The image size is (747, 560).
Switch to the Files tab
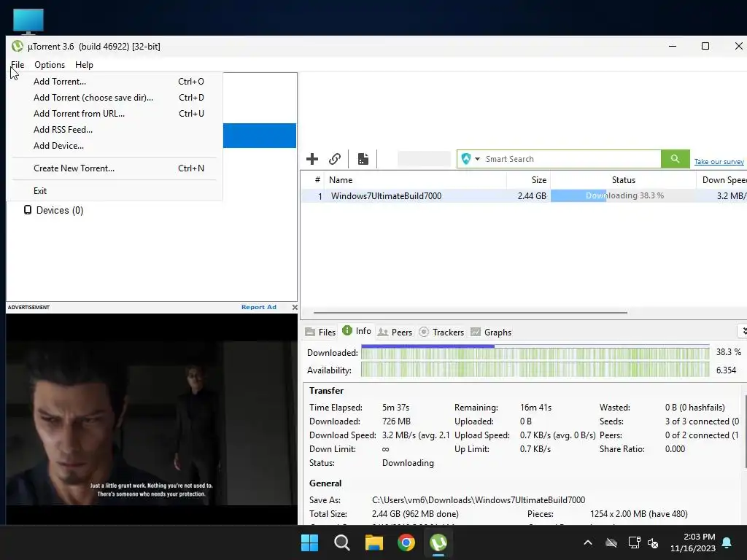(x=321, y=332)
